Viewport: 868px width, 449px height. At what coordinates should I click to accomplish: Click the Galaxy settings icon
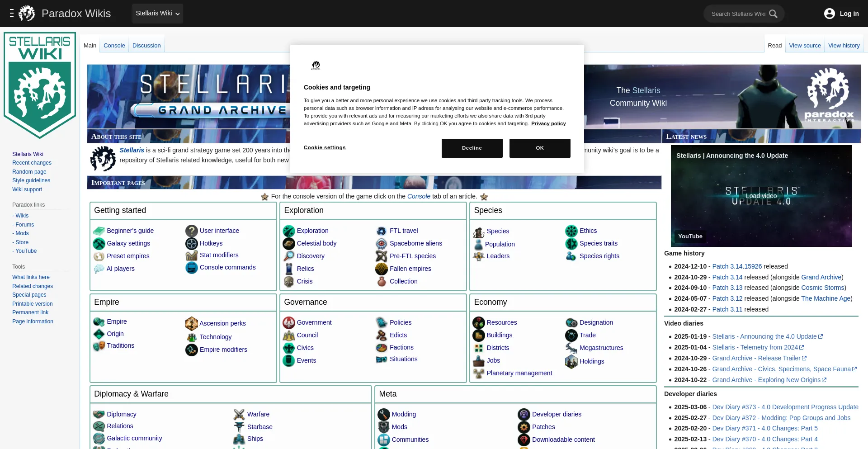point(99,243)
